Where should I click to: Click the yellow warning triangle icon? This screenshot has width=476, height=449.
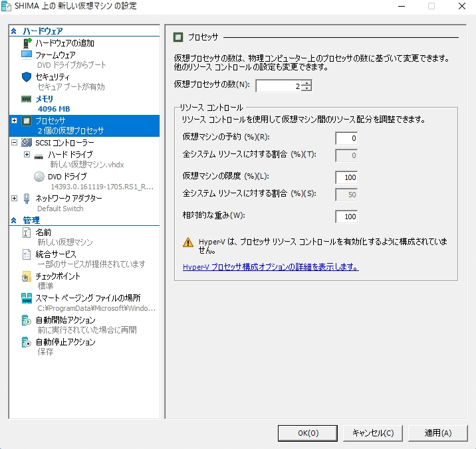pos(188,242)
